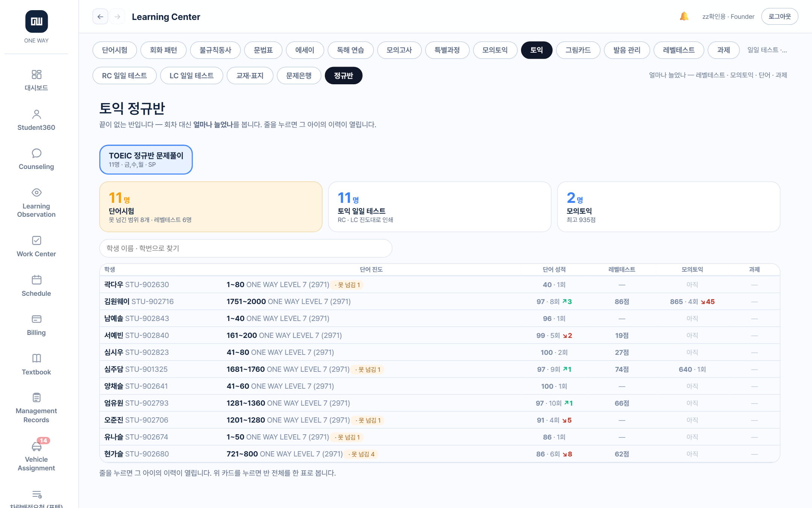This screenshot has width=812, height=508.
Task: Click the 865 모의토익 score for 김원웨이
Action: (x=676, y=302)
